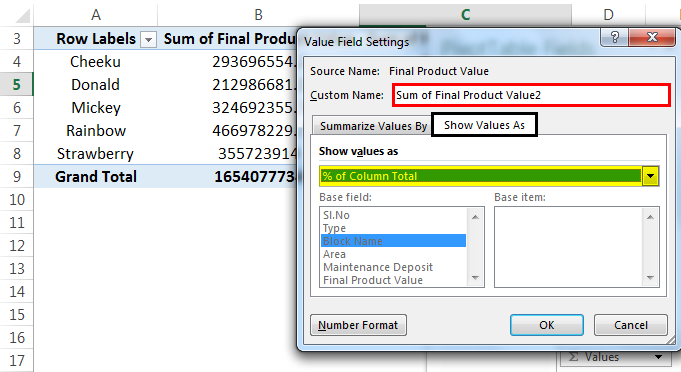Select column D header
The width and height of the screenshot is (681, 372).
point(608,15)
